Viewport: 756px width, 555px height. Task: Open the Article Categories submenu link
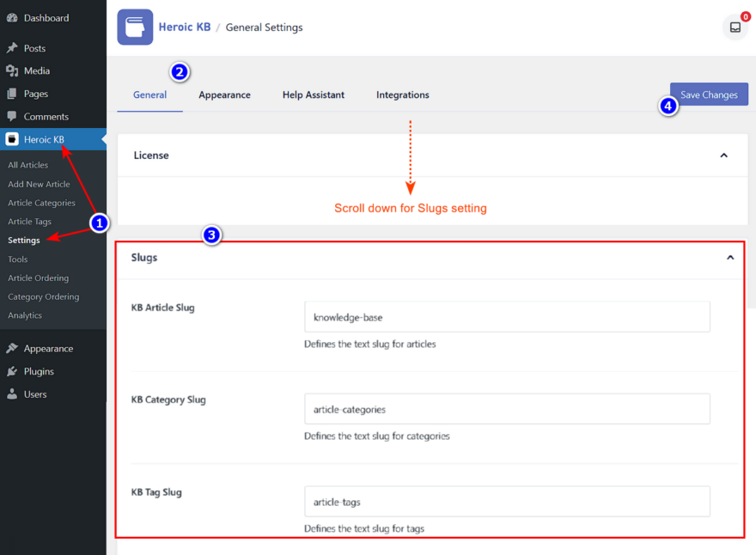coord(41,203)
